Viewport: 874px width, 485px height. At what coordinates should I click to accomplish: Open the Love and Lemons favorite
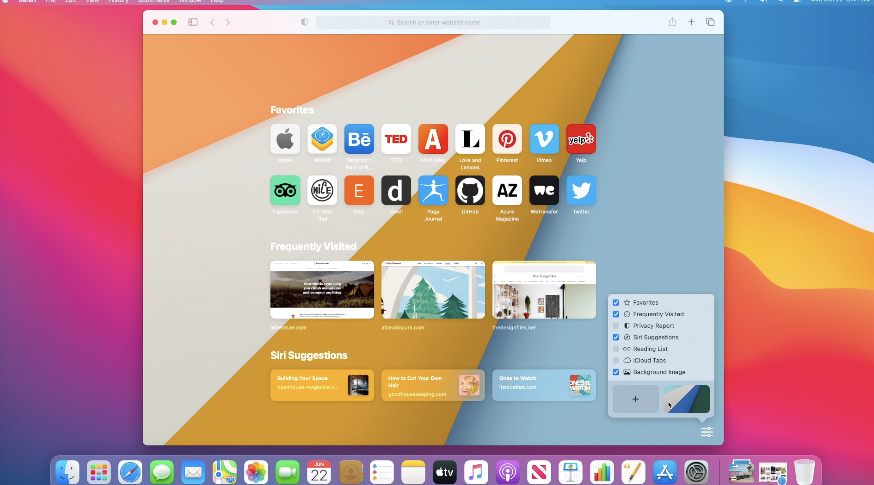[470, 139]
